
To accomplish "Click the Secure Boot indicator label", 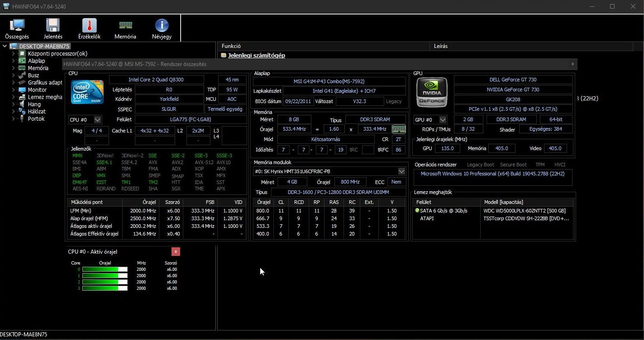I will tap(513, 165).
